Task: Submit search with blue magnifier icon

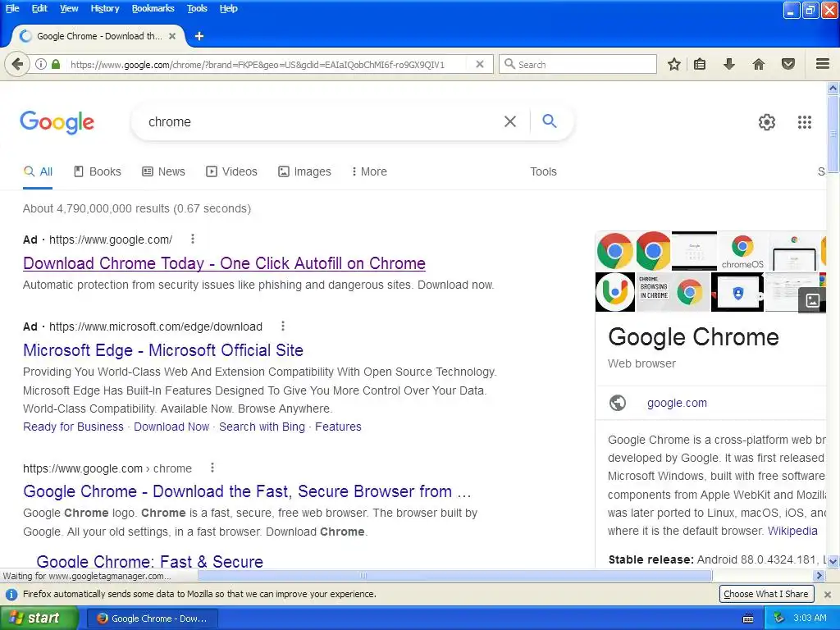Action: click(549, 121)
